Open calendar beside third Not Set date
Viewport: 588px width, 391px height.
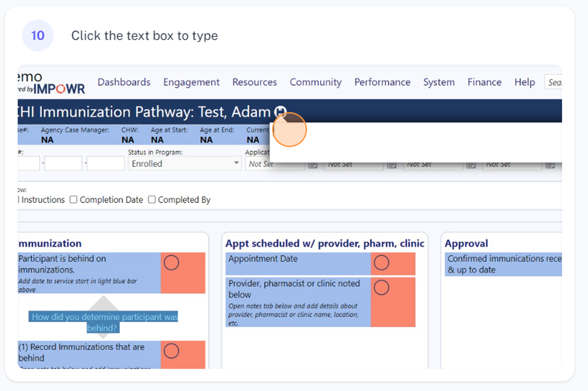click(x=471, y=165)
